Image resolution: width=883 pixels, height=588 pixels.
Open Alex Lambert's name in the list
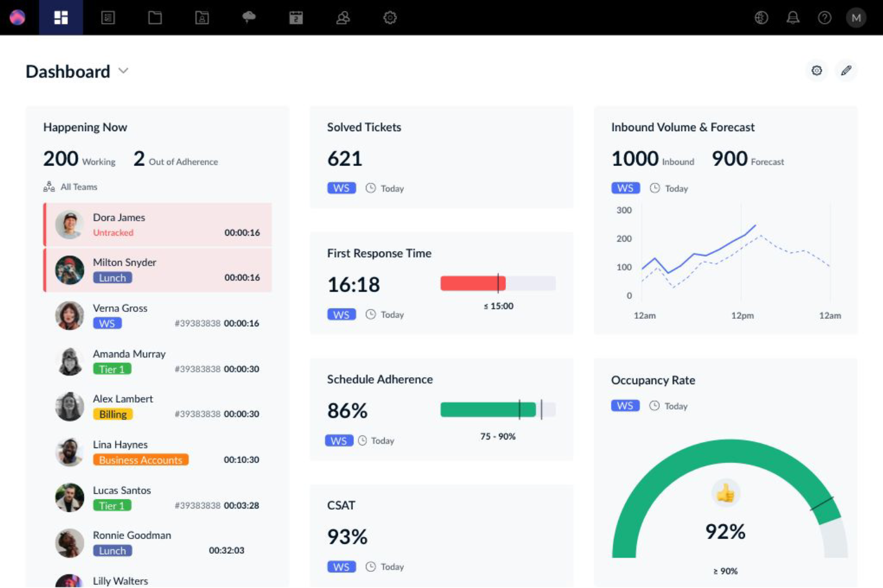123,398
